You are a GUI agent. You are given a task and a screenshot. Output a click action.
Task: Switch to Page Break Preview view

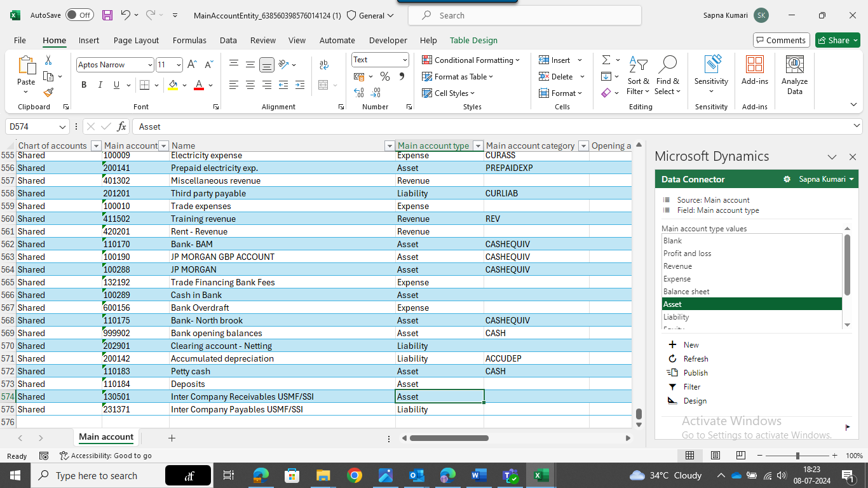(740, 456)
